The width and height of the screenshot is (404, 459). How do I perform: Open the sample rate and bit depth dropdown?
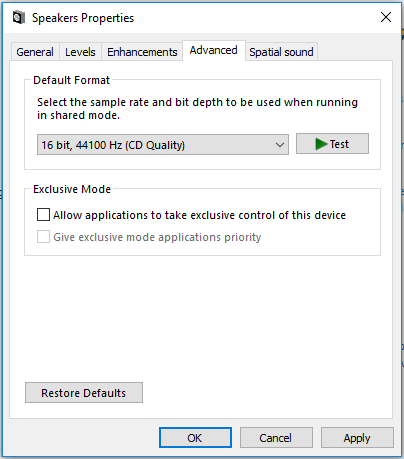tap(163, 145)
